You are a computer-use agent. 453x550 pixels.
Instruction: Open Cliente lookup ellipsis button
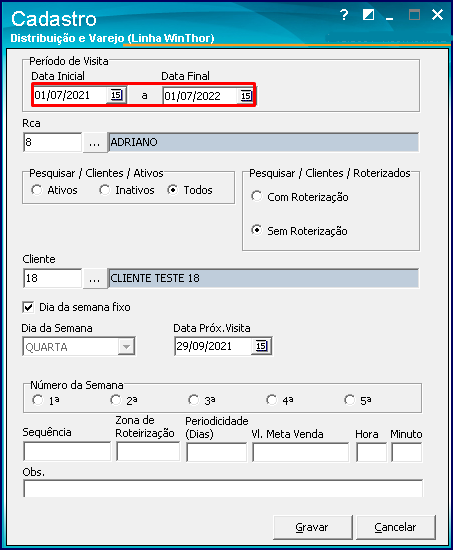[94, 279]
